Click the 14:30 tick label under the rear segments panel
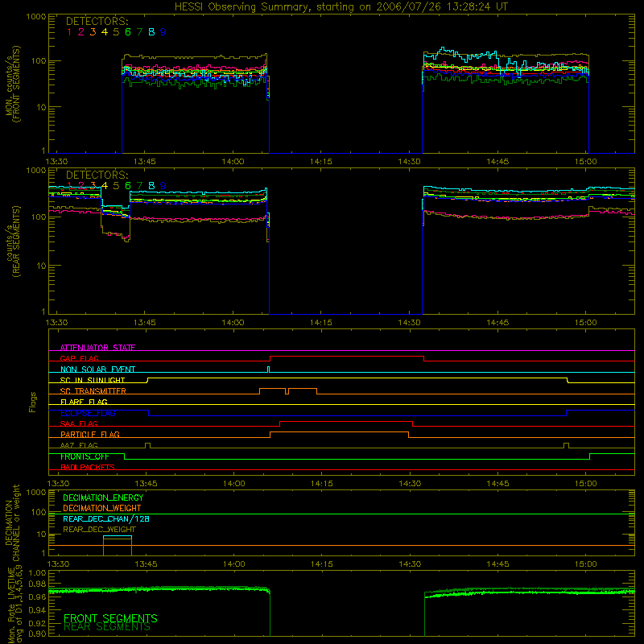Viewport: 644px width, 644px height. coord(410,323)
